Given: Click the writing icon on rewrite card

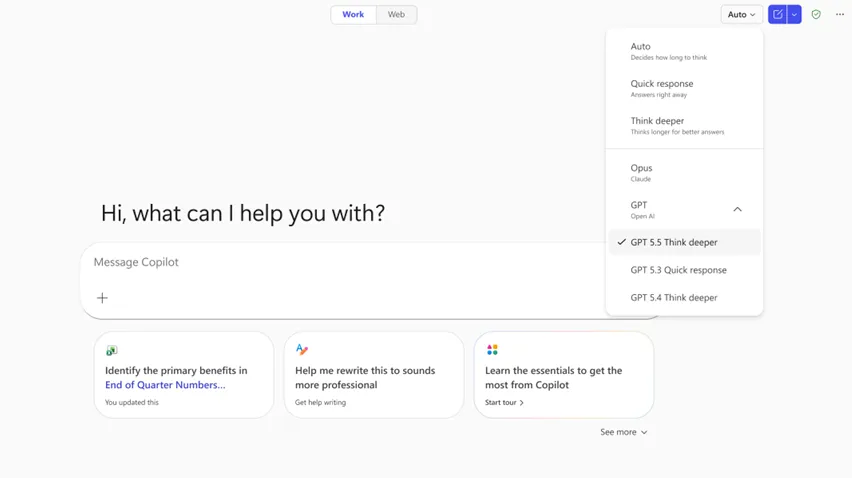Looking at the screenshot, I should (302, 350).
